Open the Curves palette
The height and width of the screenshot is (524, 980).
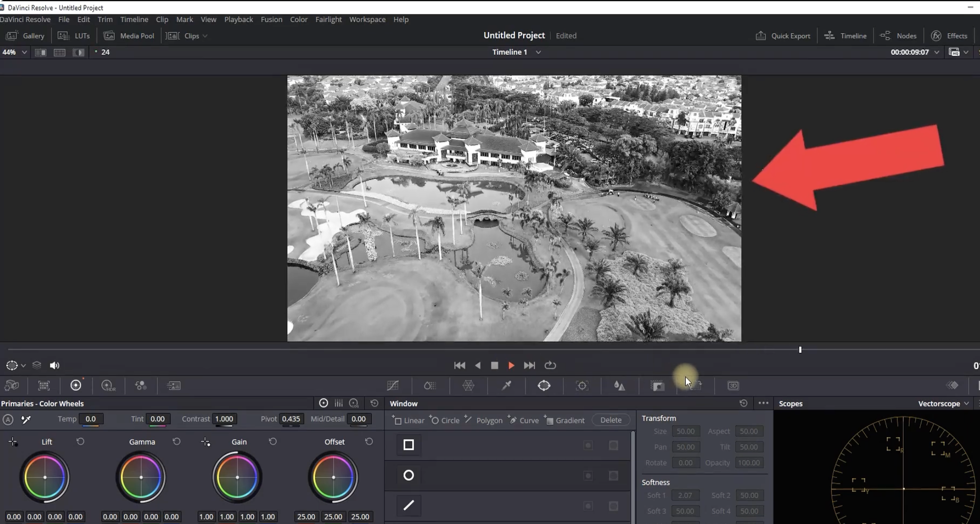[x=393, y=385]
